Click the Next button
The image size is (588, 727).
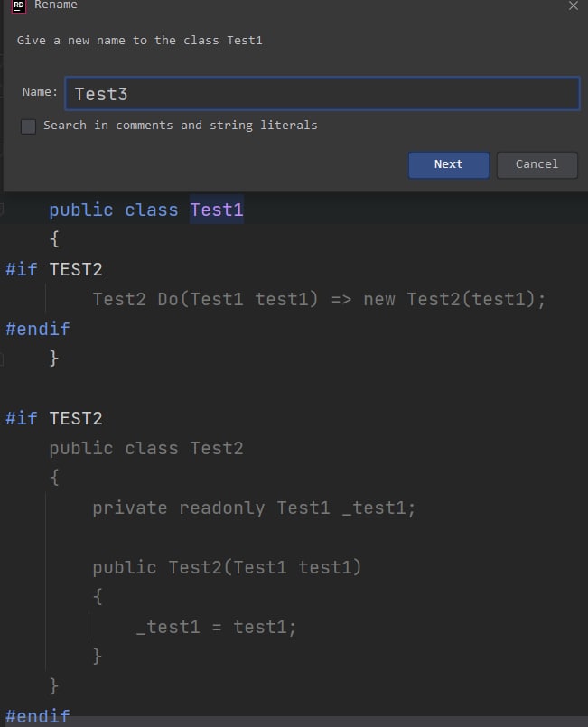[448, 164]
